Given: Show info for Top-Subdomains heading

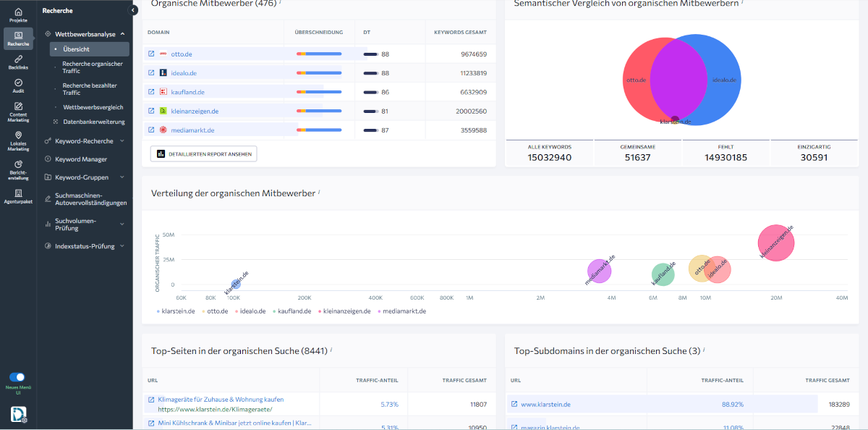Looking at the screenshot, I should [x=704, y=350].
